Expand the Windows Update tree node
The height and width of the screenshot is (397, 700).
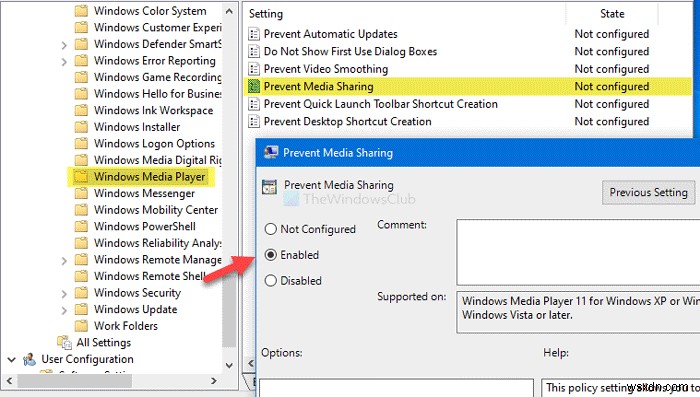[x=64, y=310]
